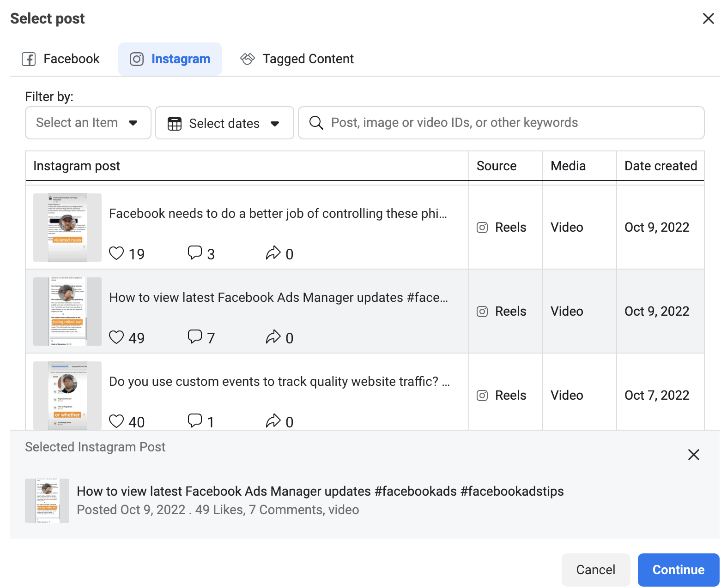Remove the selected Instagram post
The height and width of the screenshot is (588, 727).
point(693,455)
